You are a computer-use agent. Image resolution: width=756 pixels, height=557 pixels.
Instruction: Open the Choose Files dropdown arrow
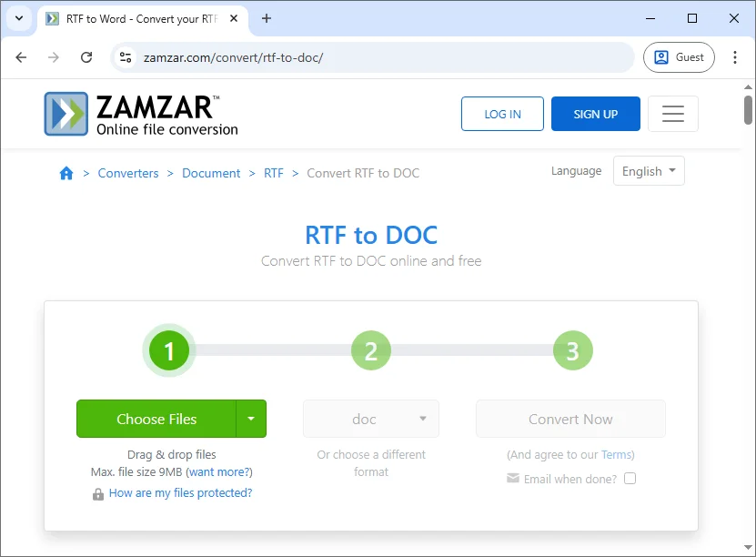[x=252, y=419]
